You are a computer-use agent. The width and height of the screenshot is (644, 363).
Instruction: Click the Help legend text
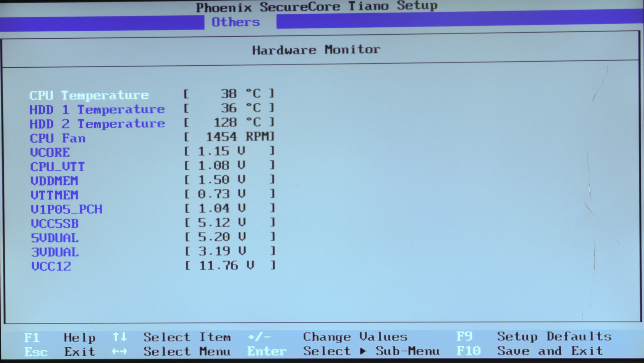[x=80, y=337]
